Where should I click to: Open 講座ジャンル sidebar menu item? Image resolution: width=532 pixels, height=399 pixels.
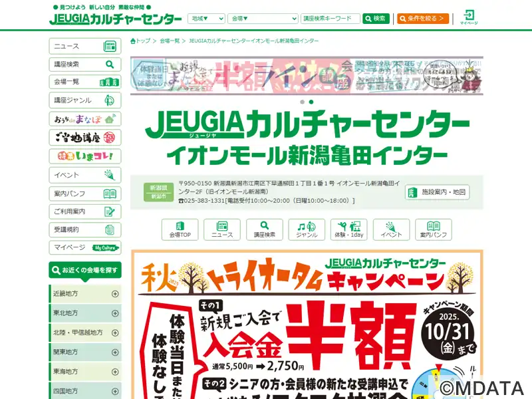point(85,100)
